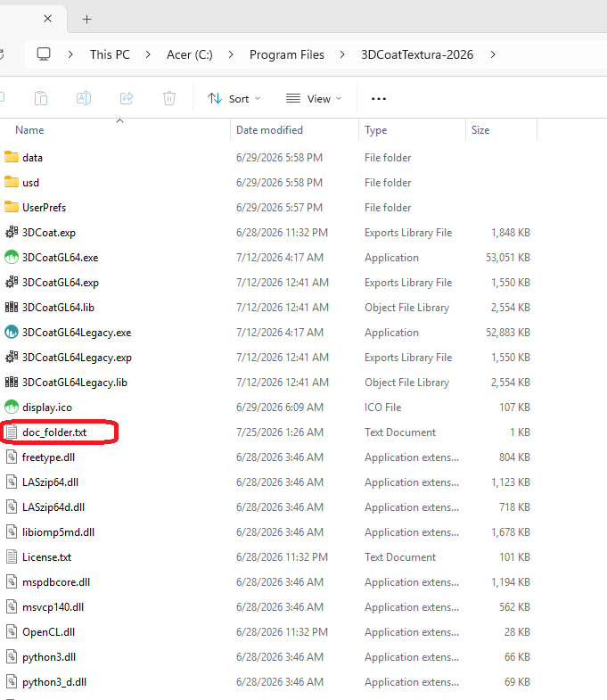Select the freetype.dll file icon
The height and width of the screenshot is (700, 607).
[x=12, y=457]
